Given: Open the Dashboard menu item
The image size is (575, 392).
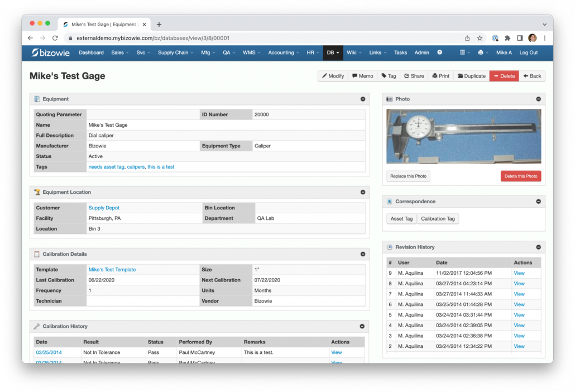Looking at the screenshot, I should pos(91,52).
